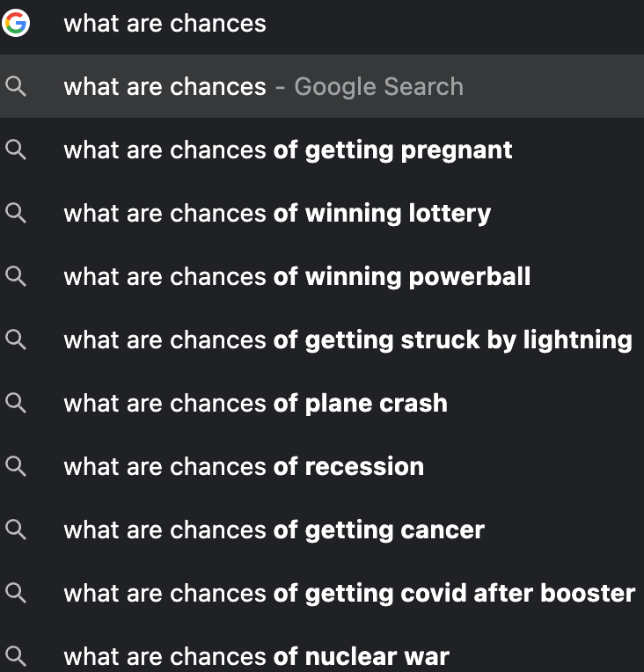Viewport: 644px width, 672px height.
Task: Click the search icon beside 'covid after booster'
Action: click(x=16, y=593)
